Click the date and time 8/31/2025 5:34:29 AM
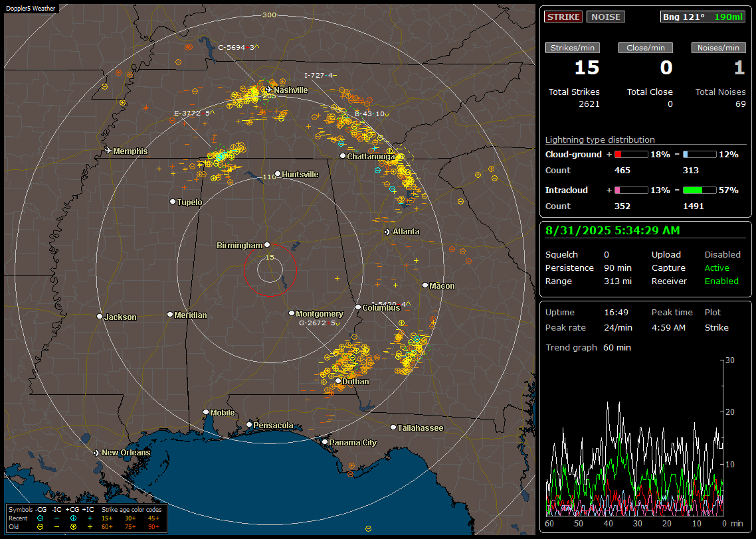The height and width of the screenshot is (539, 756). tap(613, 230)
